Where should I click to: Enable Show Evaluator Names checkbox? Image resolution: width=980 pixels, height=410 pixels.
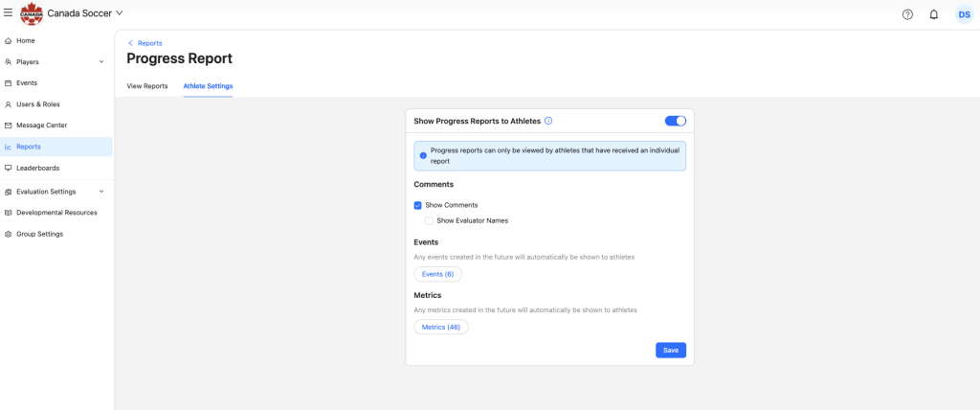coord(430,220)
